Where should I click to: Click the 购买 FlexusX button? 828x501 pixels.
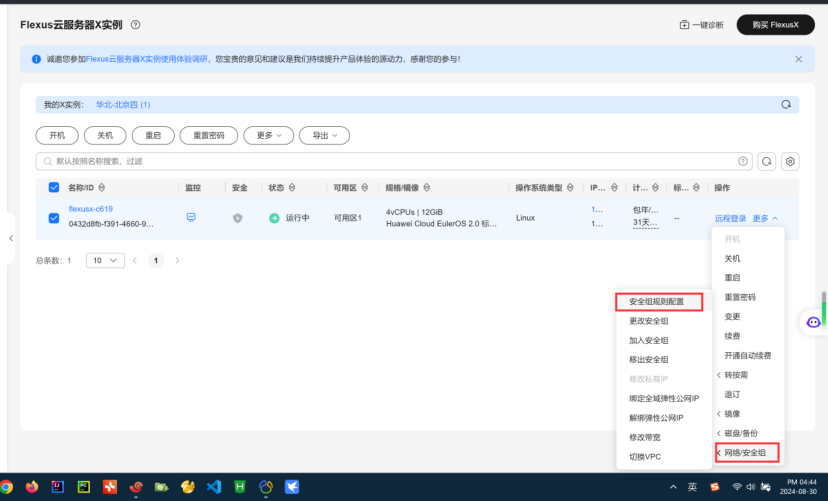(775, 25)
